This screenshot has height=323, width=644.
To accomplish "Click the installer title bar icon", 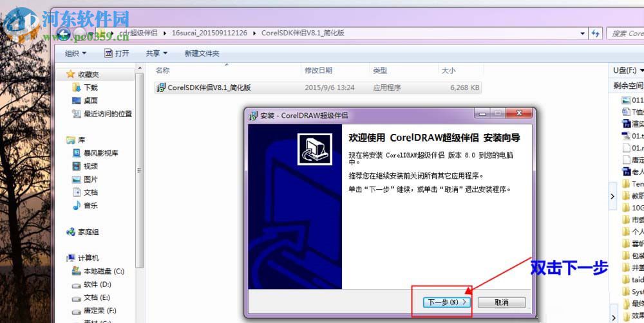I will click(x=253, y=115).
